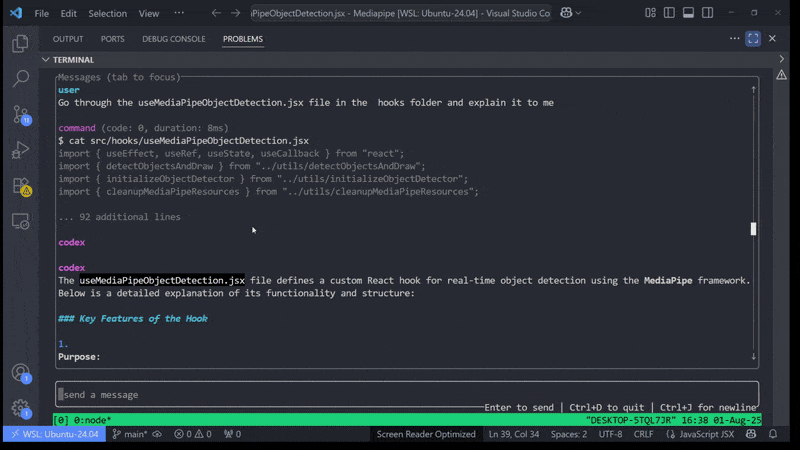Viewport: 800px width, 450px height.
Task: Collapse the TERMINAL section chevron
Action: click(x=46, y=60)
